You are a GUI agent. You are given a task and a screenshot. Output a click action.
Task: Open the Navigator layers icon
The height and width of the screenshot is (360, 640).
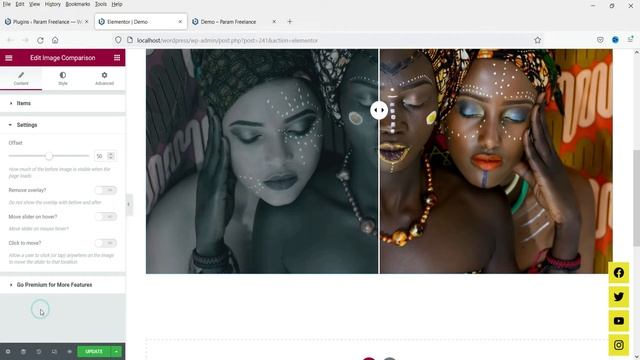point(23,351)
